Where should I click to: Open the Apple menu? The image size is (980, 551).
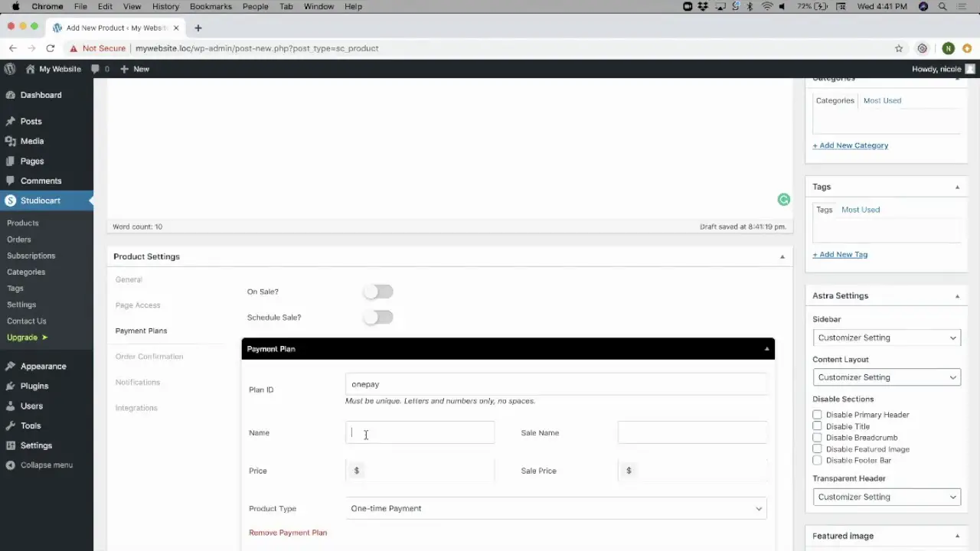click(x=15, y=6)
